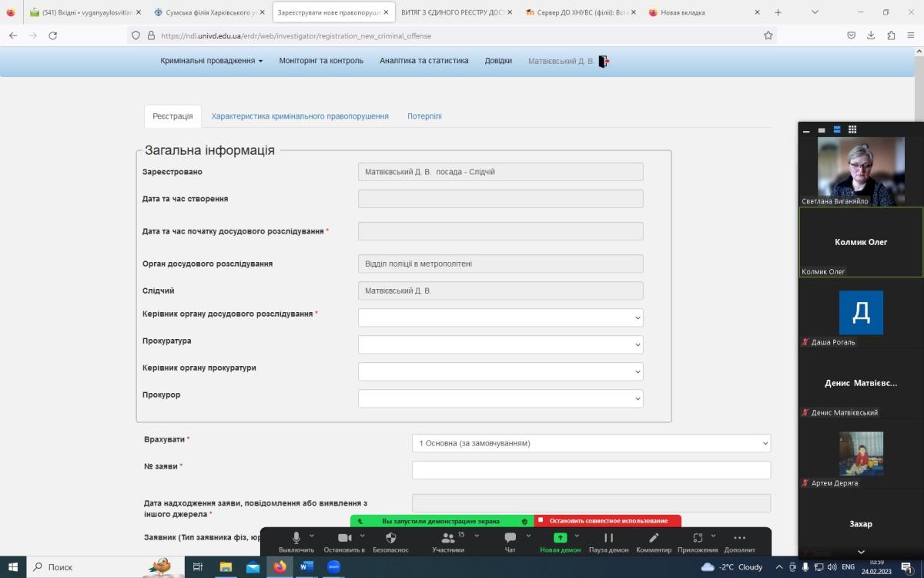Open the Zoom chat panel
The height and width of the screenshot is (578, 924).
510,538
